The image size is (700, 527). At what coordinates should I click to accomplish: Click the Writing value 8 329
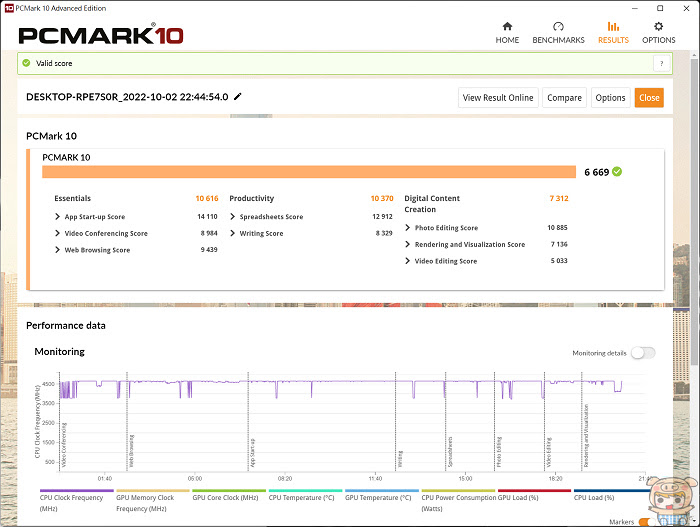coord(384,233)
